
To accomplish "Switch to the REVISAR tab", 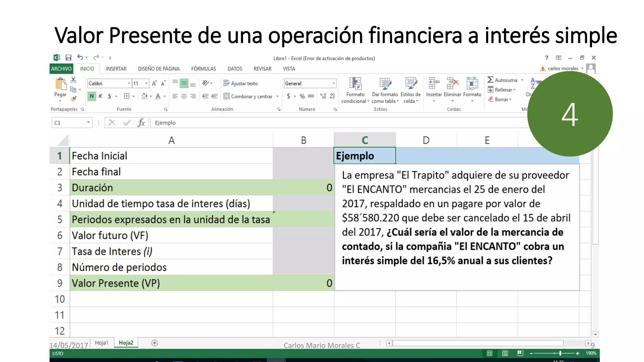I will 263,69.
